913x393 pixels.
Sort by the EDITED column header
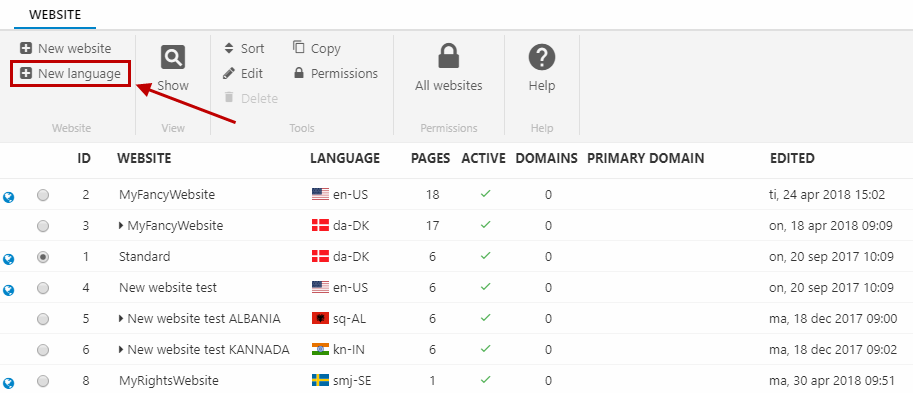point(792,158)
